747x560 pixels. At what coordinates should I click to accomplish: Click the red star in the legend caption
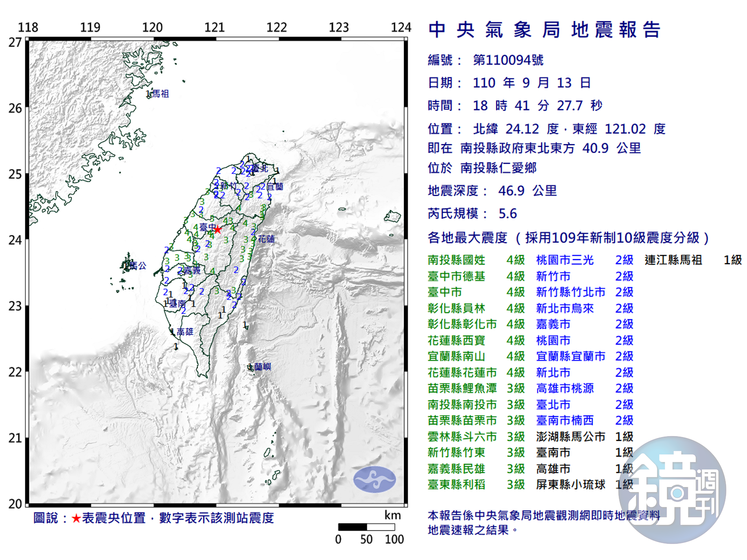click(x=76, y=518)
